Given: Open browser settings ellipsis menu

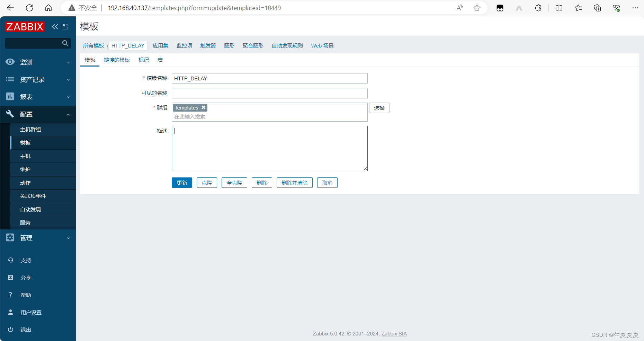Looking at the screenshot, I should [x=635, y=8].
